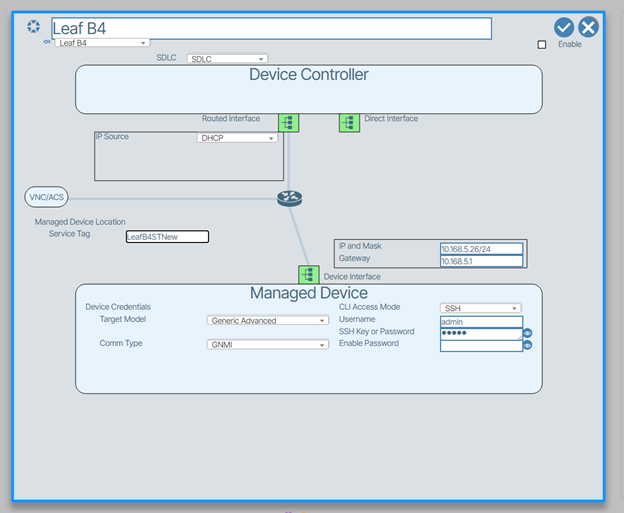Image resolution: width=624 pixels, height=513 pixels.
Task: Open the SDLC dropdown
Action: click(227, 59)
